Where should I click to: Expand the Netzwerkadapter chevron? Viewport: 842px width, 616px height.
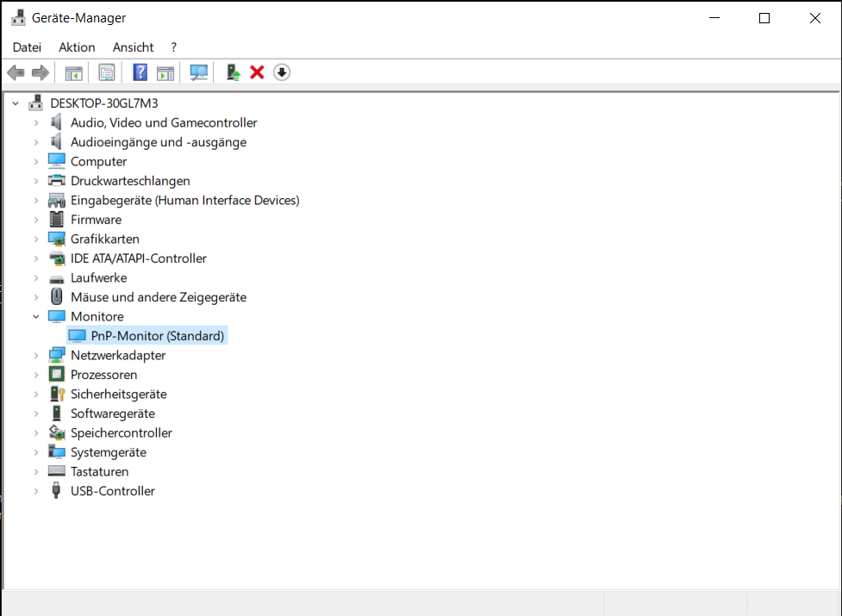pos(36,355)
